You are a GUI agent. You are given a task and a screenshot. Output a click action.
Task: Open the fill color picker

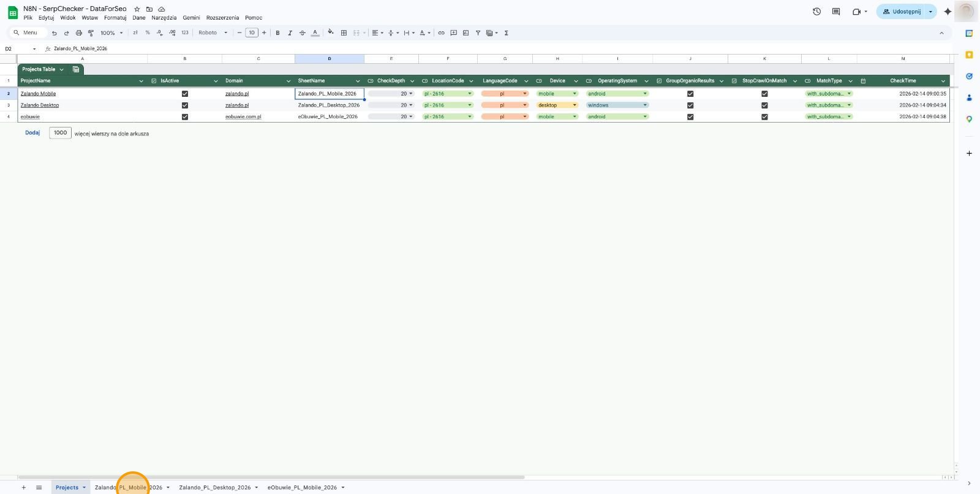pos(331,33)
